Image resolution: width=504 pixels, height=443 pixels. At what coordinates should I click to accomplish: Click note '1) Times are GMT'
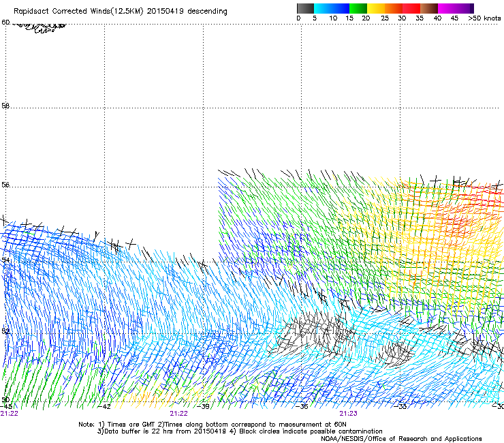[x=127, y=425]
